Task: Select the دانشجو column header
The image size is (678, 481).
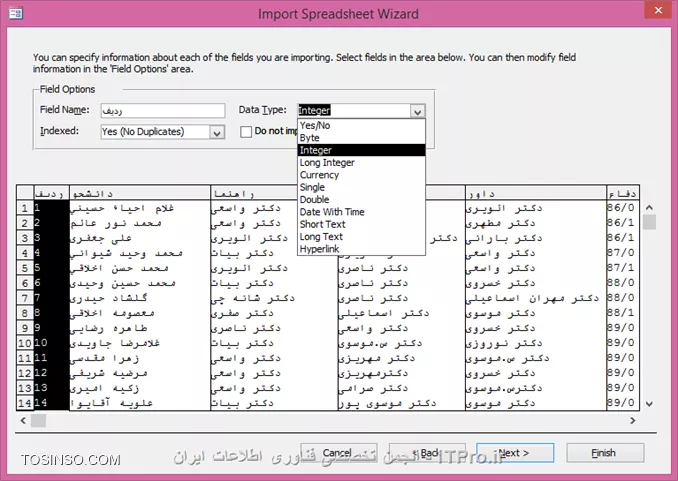Action: (140, 193)
